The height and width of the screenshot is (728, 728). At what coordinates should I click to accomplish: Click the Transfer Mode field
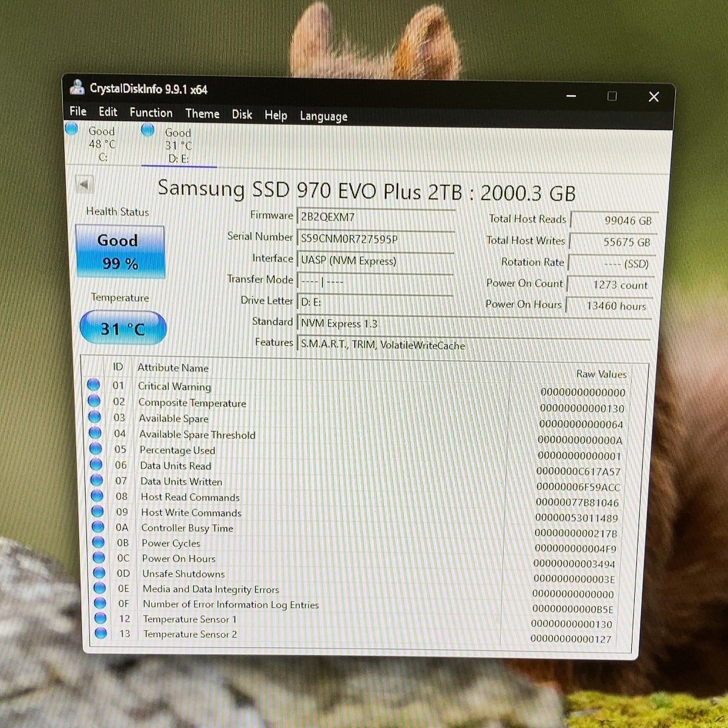(375, 282)
